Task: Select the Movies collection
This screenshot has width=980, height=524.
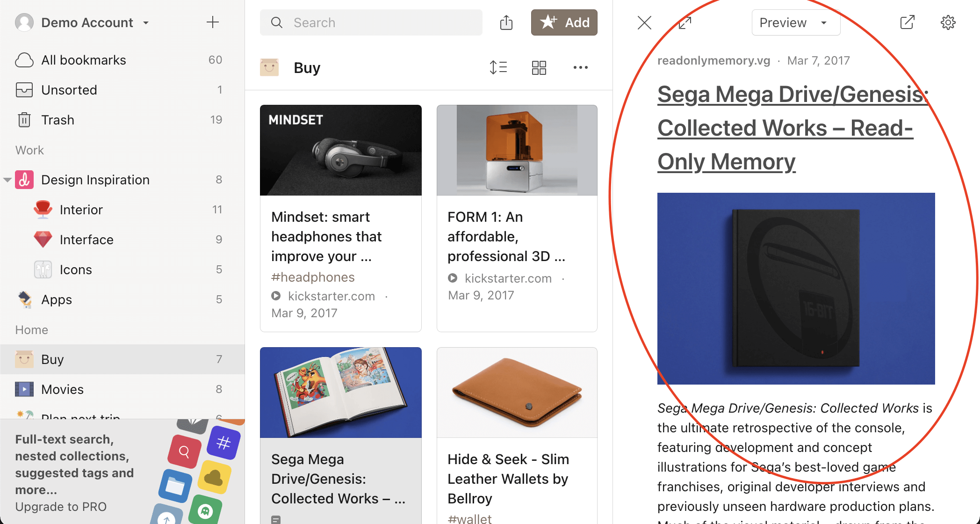Action: [62, 389]
